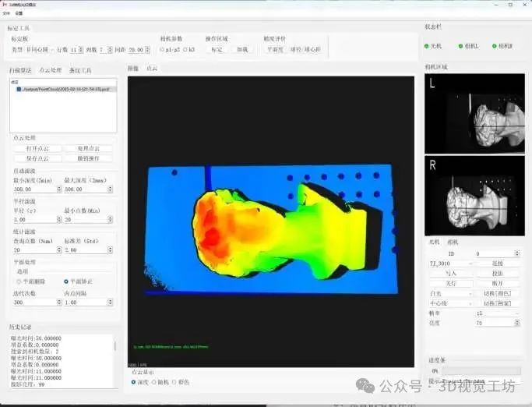Click the 进度条 progress bar

[477, 371]
